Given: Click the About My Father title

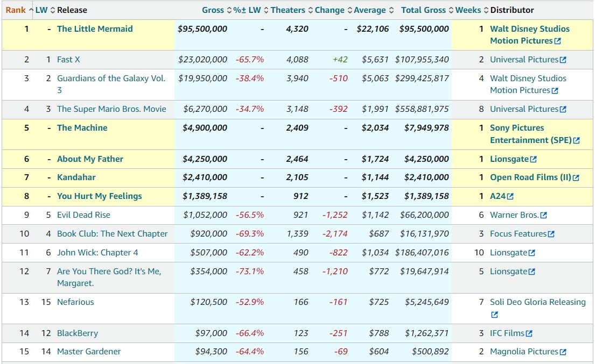Looking at the screenshot, I should click(x=90, y=159).
